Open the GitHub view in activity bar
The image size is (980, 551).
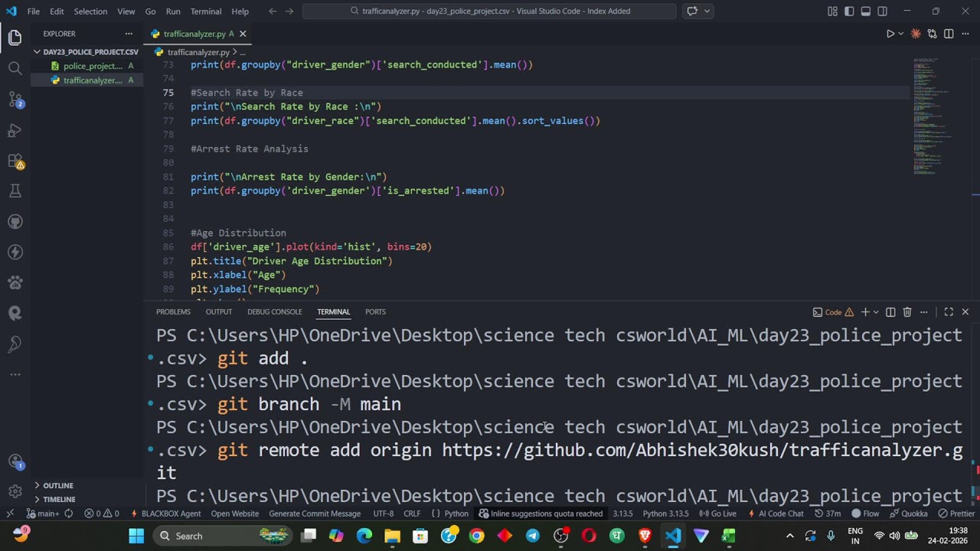pyautogui.click(x=15, y=221)
